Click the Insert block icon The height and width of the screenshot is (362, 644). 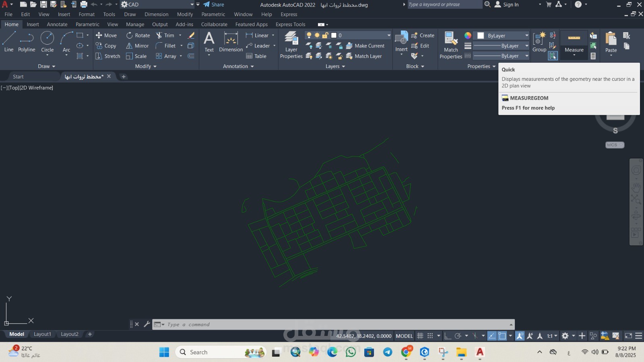tap(401, 42)
